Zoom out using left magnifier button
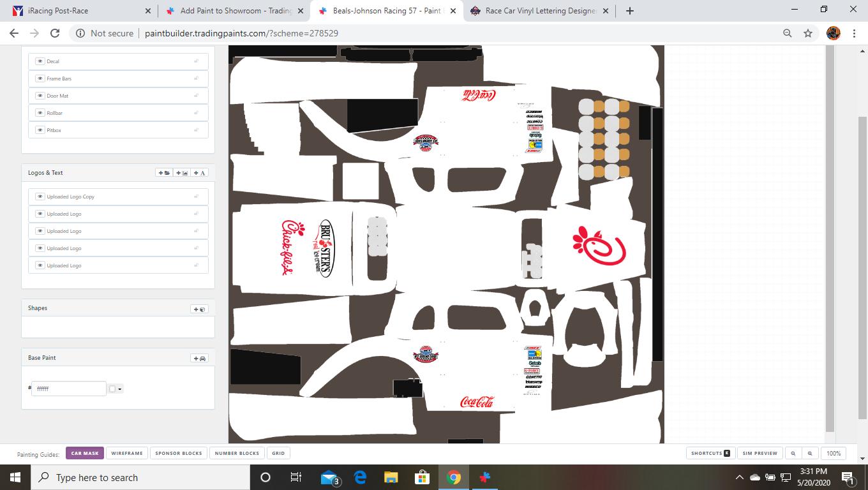The height and width of the screenshot is (490, 868). click(793, 454)
